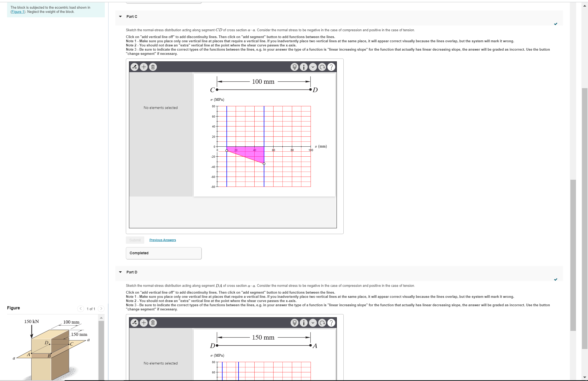
Task: Select the trash icon in Part D toolbar
Action: [x=153, y=323]
